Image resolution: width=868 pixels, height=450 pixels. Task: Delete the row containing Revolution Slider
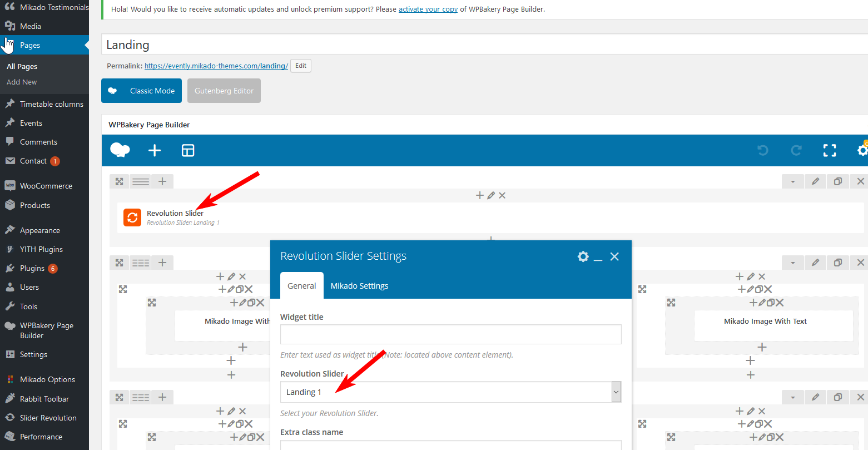[x=860, y=181]
